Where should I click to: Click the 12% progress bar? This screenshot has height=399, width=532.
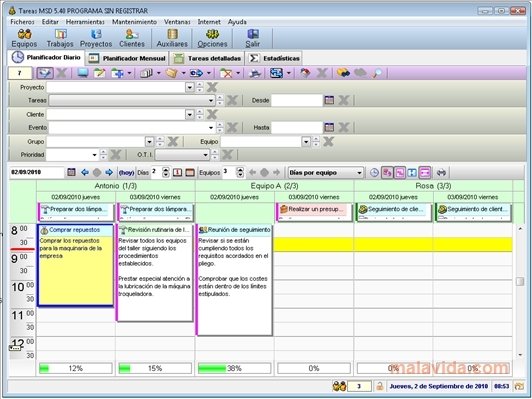pos(76,368)
